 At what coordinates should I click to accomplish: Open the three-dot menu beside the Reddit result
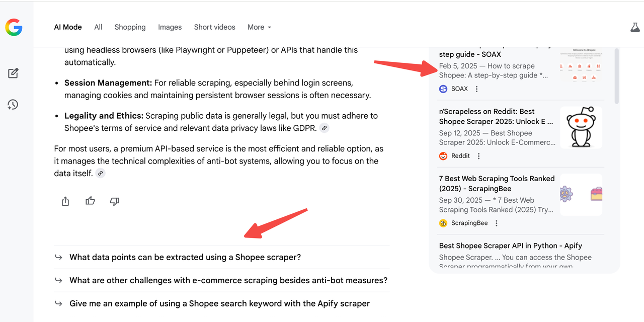coord(478,156)
